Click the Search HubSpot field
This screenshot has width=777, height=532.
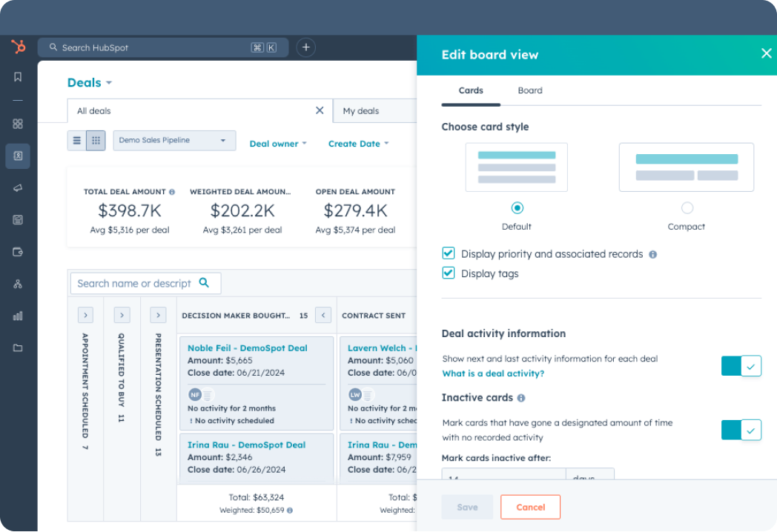pos(163,47)
